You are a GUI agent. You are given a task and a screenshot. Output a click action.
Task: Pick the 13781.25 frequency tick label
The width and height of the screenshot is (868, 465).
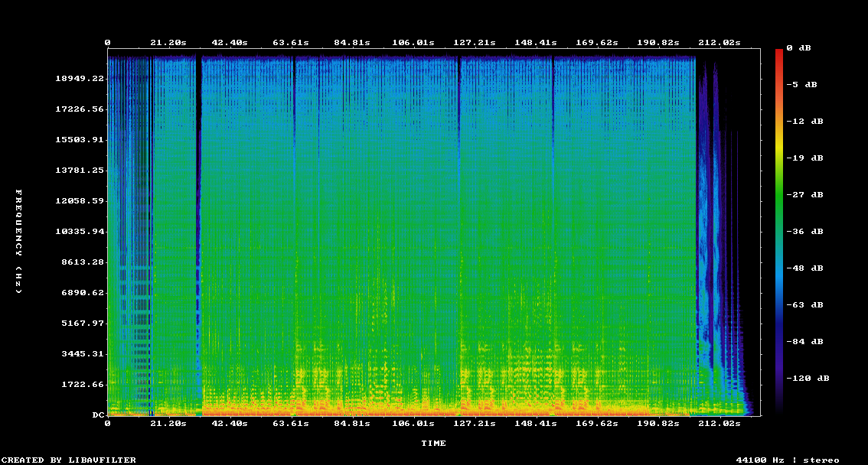point(79,171)
